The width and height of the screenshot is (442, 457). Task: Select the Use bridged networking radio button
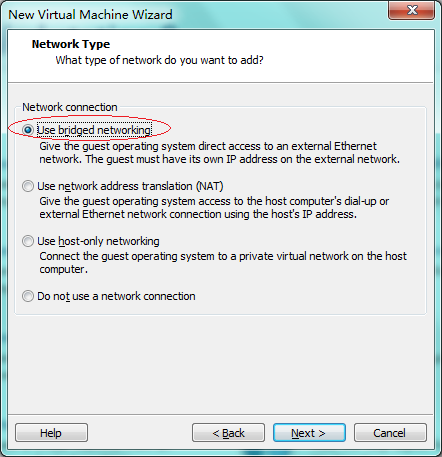pyautogui.click(x=28, y=130)
